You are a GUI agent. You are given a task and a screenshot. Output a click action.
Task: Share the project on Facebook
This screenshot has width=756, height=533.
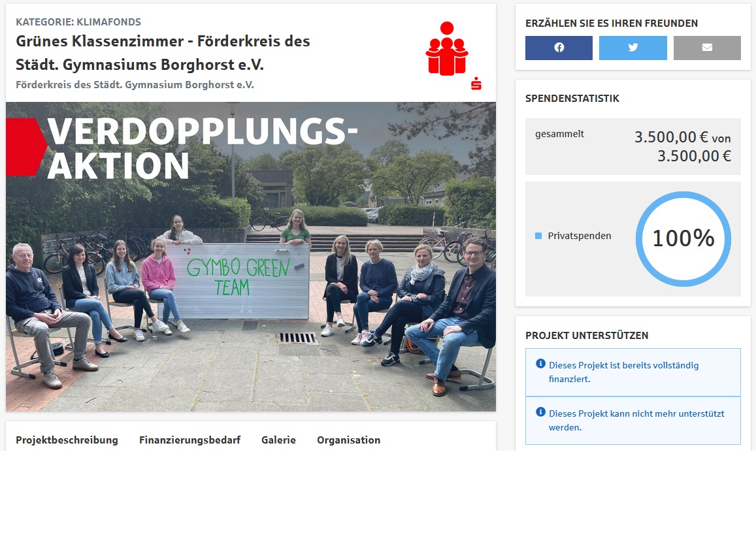(559, 48)
